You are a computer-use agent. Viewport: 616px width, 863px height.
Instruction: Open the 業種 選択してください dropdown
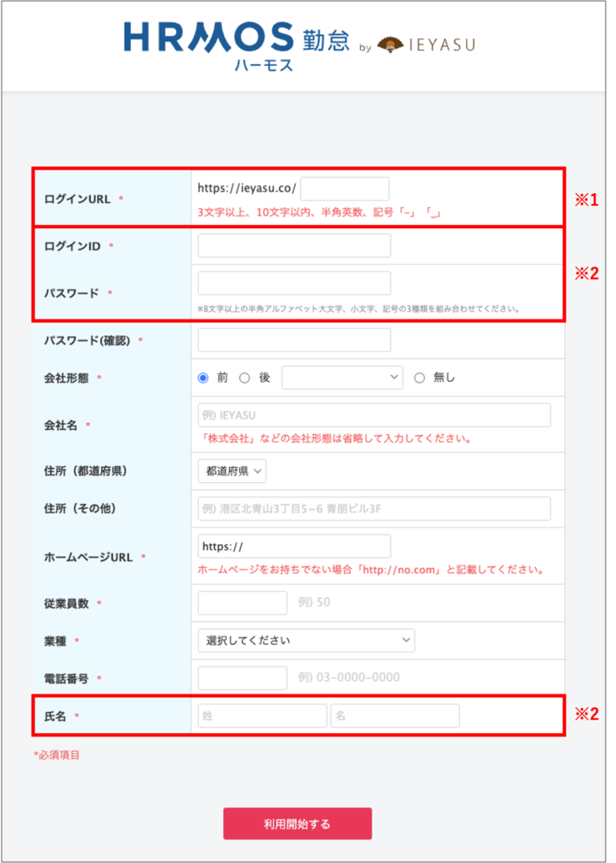307,641
